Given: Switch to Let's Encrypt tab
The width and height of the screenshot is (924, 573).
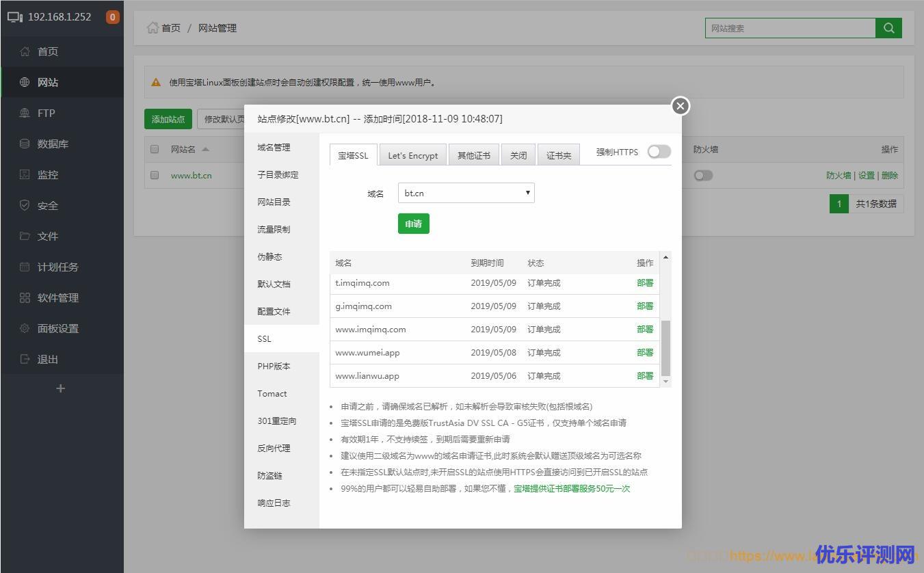Looking at the screenshot, I should (412, 155).
